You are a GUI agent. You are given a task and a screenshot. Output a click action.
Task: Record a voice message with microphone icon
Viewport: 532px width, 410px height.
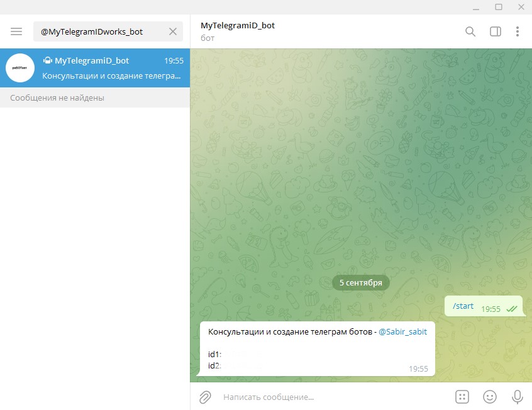pyautogui.click(x=518, y=397)
